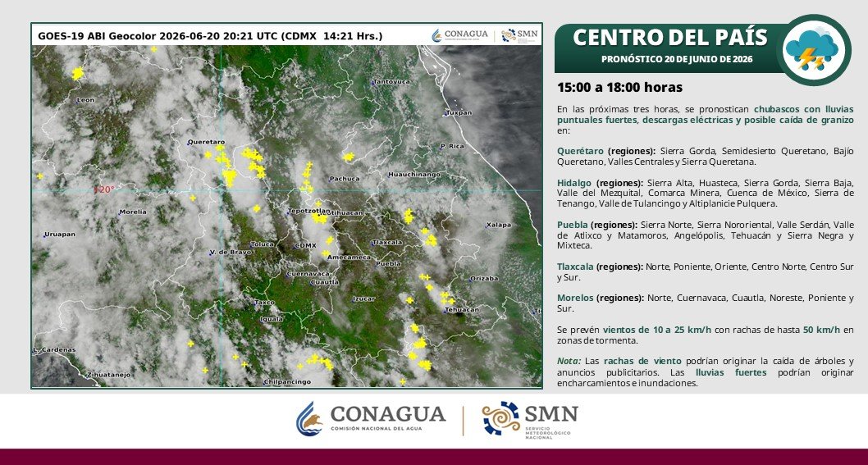This screenshot has width=868, height=465.
Task: Click the Xalapa label on the map
Action: (x=499, y=225)
